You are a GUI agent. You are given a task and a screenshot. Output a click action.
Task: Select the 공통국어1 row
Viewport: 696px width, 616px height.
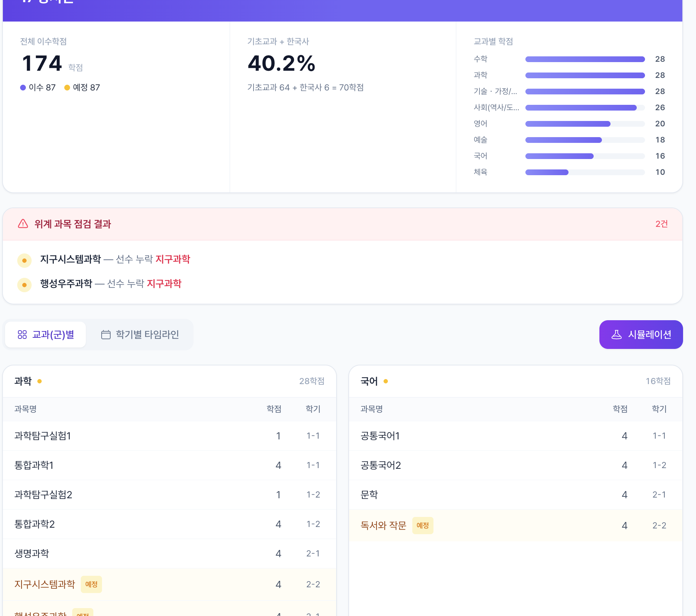(x=516, y=436)
